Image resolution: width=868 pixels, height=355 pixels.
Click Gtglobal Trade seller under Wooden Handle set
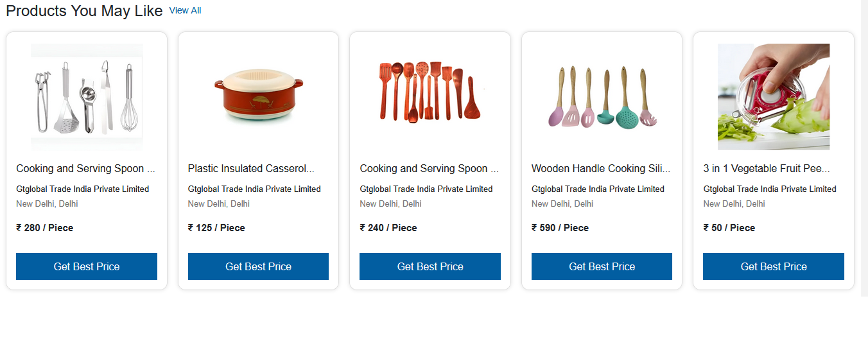click(x=598, y=189)
